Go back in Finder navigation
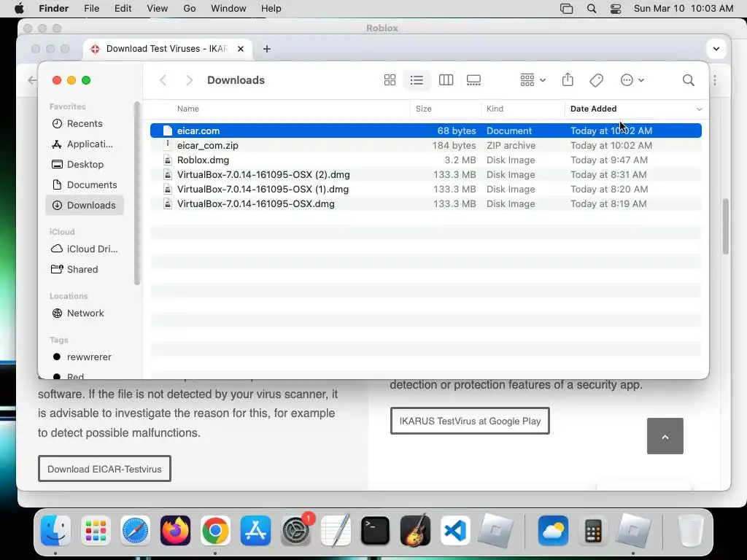 click(163, 80)
